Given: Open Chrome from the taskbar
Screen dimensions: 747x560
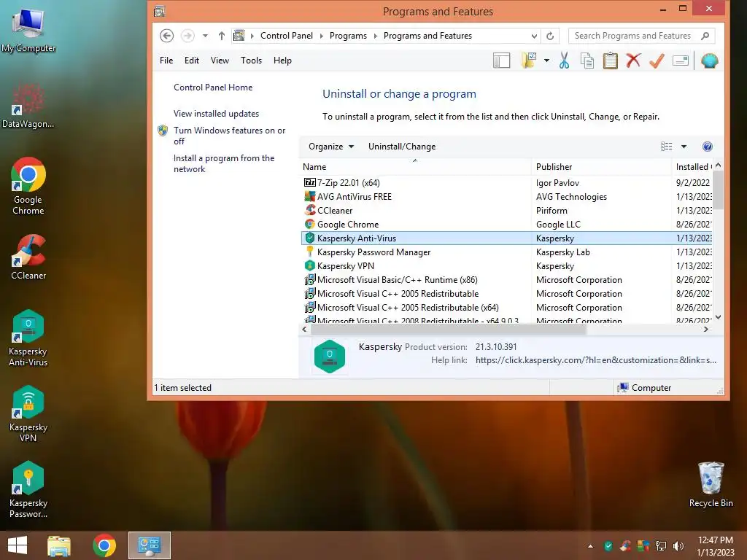Looking at the screenshot, I should 104,545.
